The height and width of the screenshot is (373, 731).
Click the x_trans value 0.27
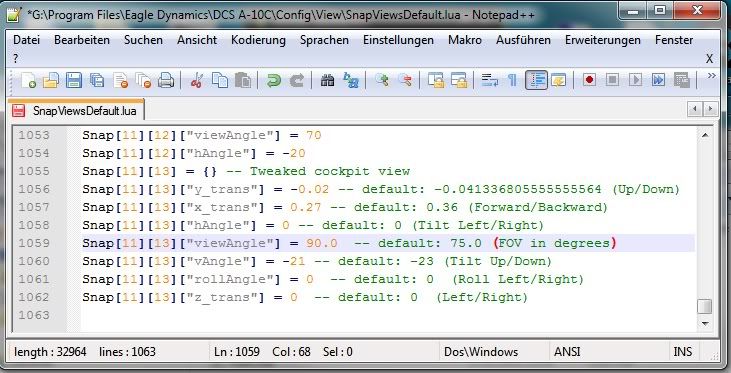tap(306, 207)
